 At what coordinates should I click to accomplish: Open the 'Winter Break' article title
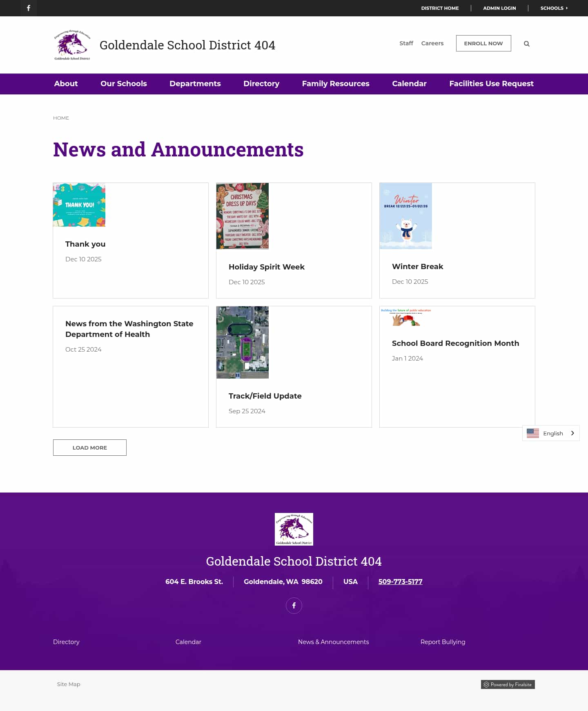(417, 267)
